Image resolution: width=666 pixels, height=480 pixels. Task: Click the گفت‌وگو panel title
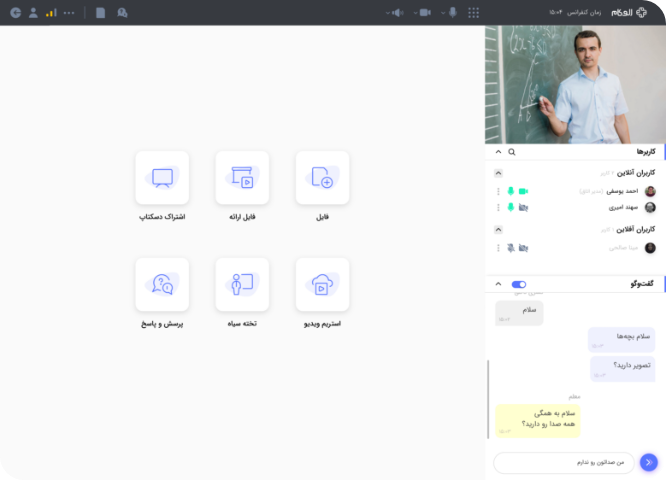(642, 284)
